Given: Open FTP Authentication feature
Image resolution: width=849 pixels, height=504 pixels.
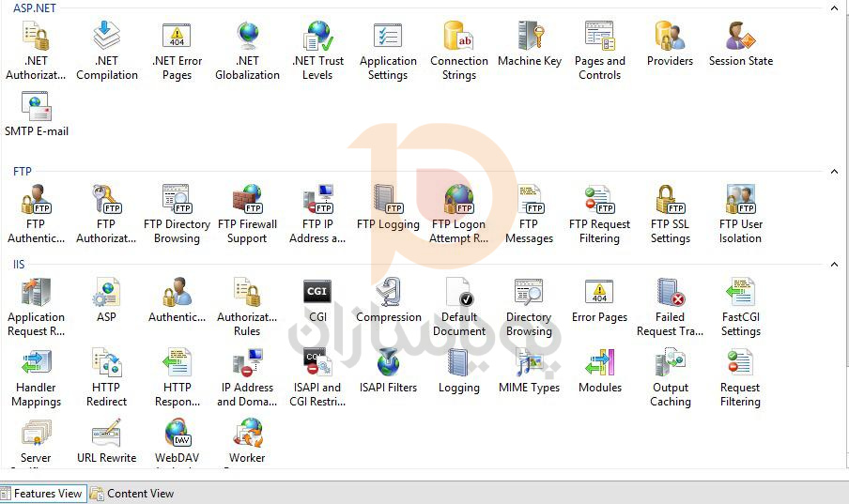Looking at the screenshot, I should pyautogui.click(x=36, y=214).
